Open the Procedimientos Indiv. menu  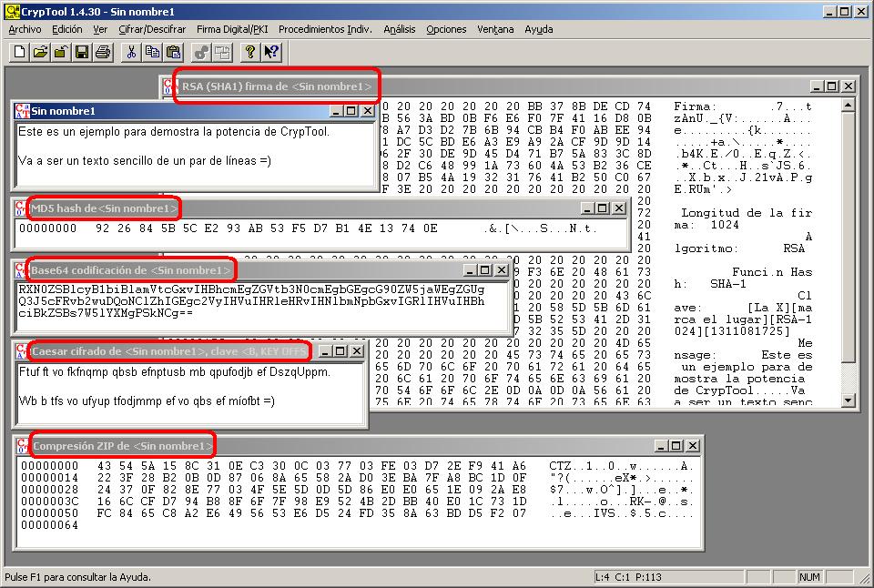click(326, 29)
